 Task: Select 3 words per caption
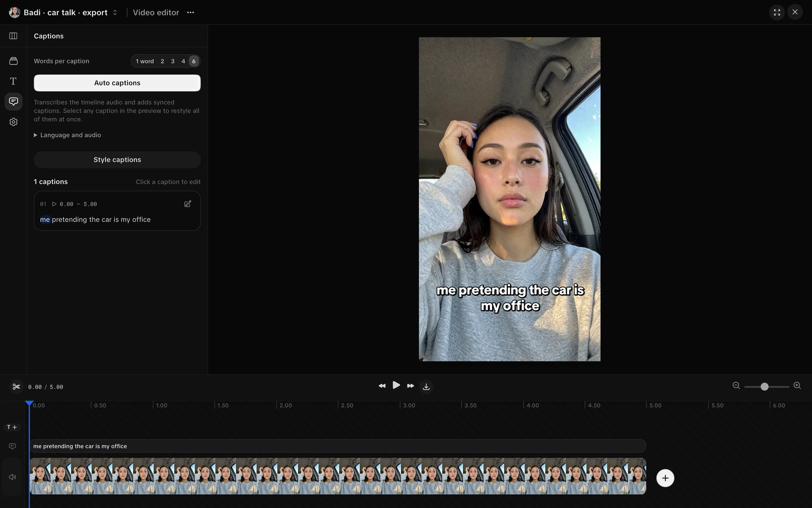point(173,61)
